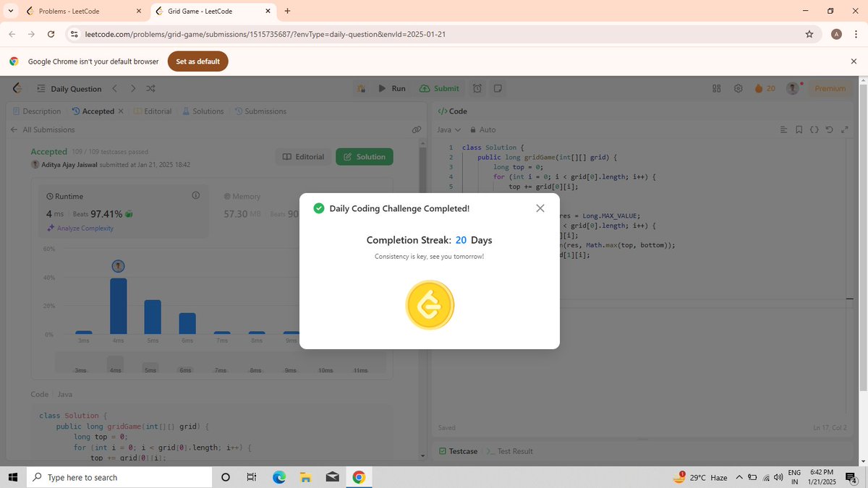The image size is (868, 488).
Task: Open the timer alarm clock icon
Action: [x=477, y=88]
